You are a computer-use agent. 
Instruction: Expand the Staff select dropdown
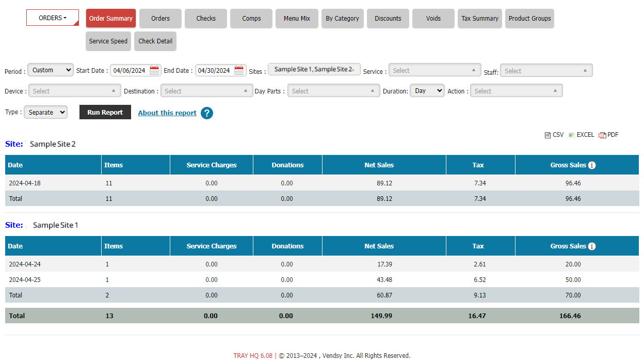coord(546,71)
